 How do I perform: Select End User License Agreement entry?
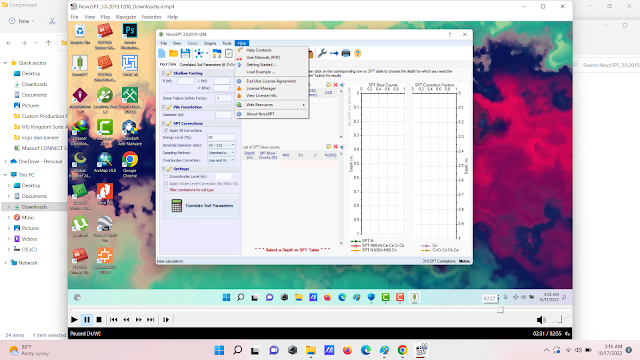click(271, 81)
